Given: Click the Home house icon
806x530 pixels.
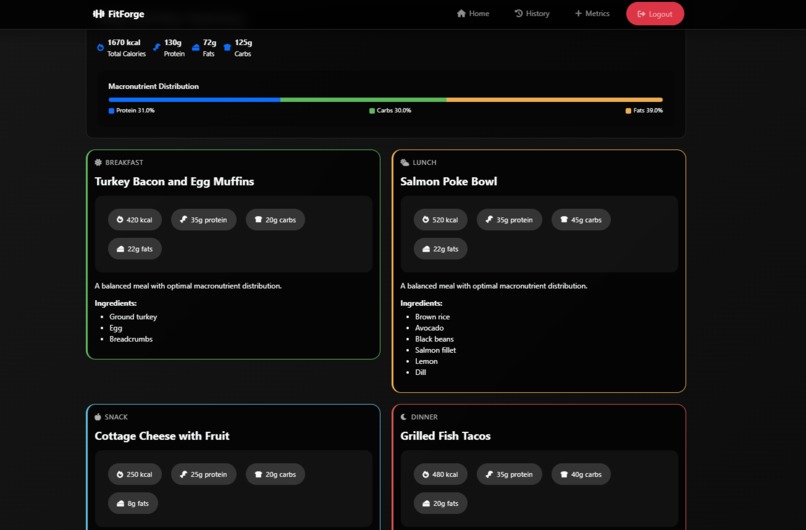Looking at the screenshot, I should coord(461,13).
